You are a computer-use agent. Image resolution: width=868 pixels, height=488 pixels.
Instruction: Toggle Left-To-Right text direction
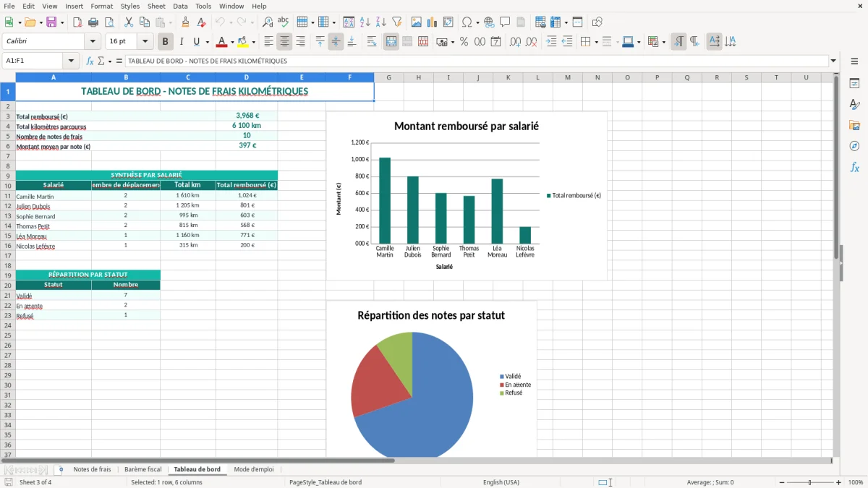678,42
